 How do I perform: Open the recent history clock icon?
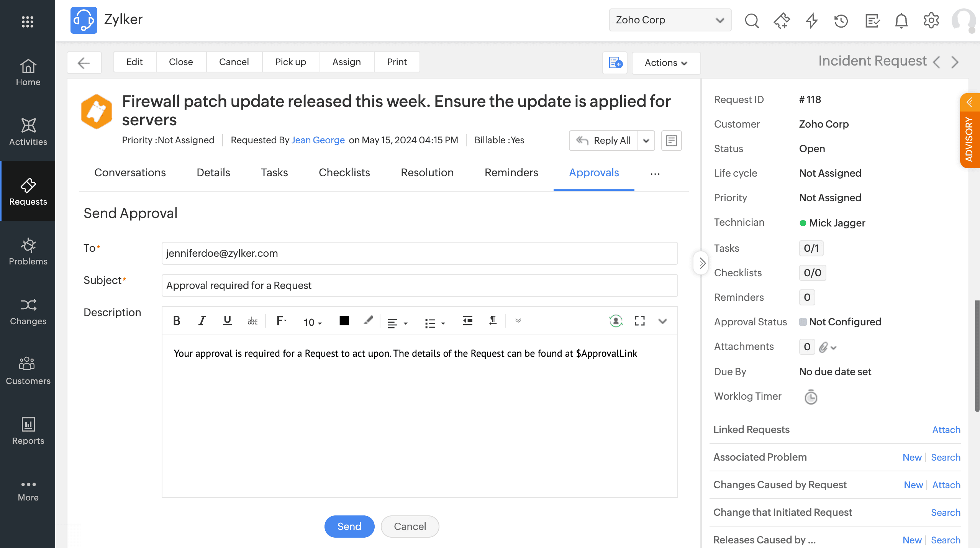point(841,21)
